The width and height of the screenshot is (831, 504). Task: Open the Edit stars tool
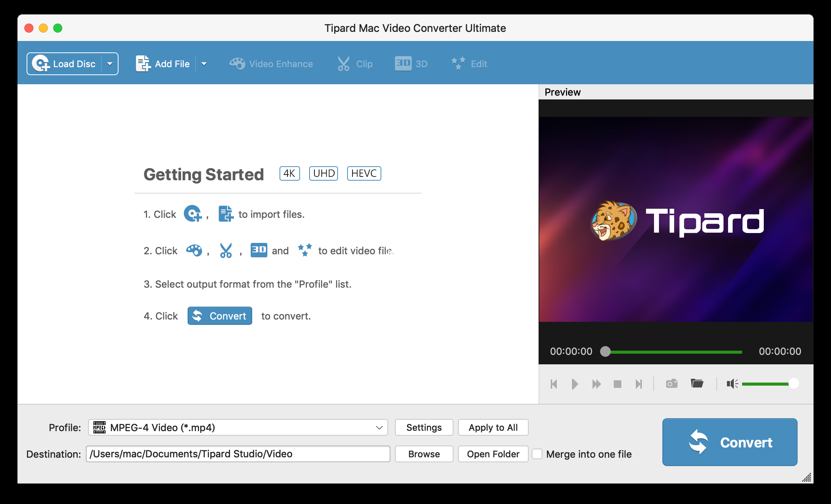(469, 64)
